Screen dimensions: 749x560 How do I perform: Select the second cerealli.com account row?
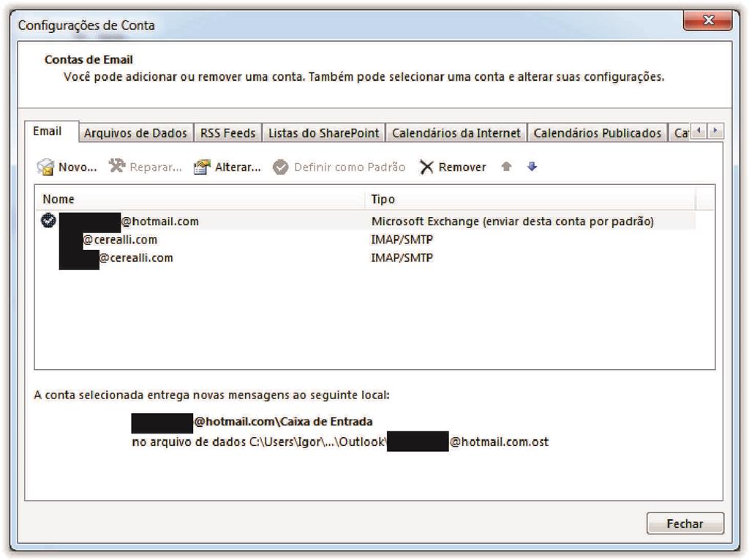[x=366, y=257]
